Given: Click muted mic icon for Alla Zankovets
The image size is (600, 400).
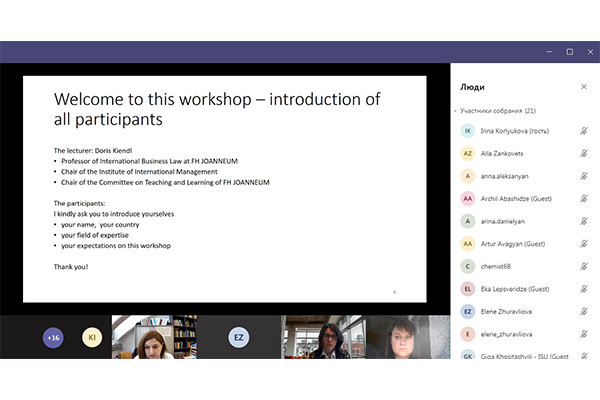Looking at the screenshot, I should (x=583, y=154).
